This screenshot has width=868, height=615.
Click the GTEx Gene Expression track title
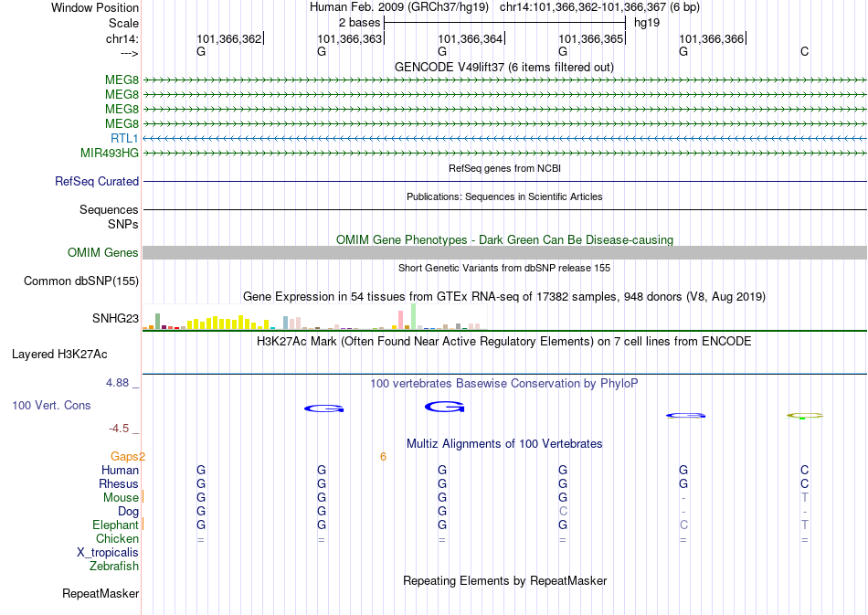(504, 297)
